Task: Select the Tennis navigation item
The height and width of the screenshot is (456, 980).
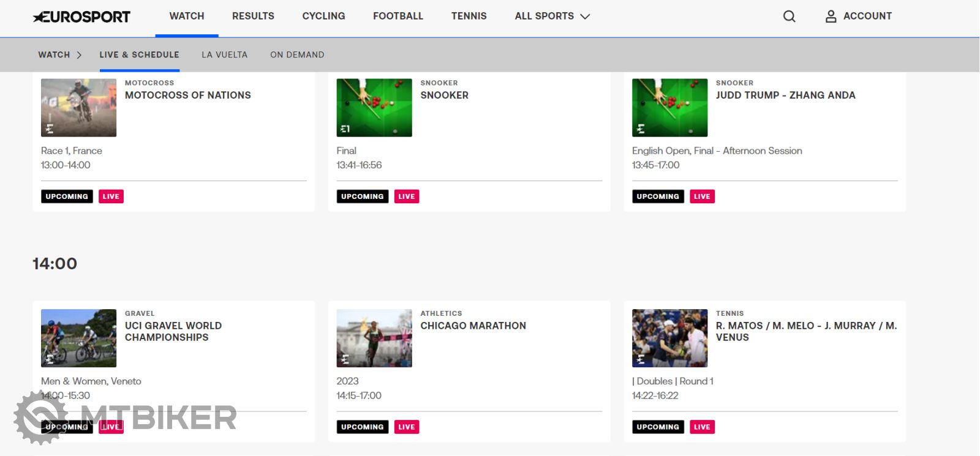Action: click(469, 17)
